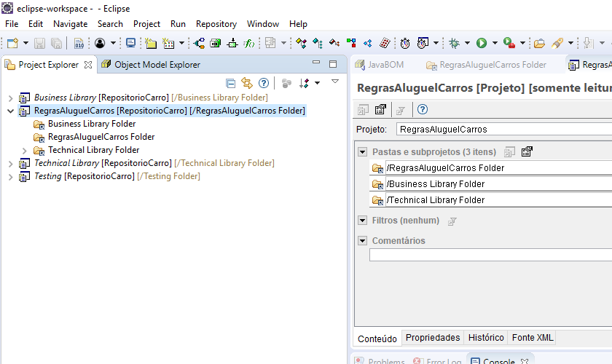The image size is (612, 364).
Task: Open dropdown beside the user profile icon
Action: (x=113, y=43)
